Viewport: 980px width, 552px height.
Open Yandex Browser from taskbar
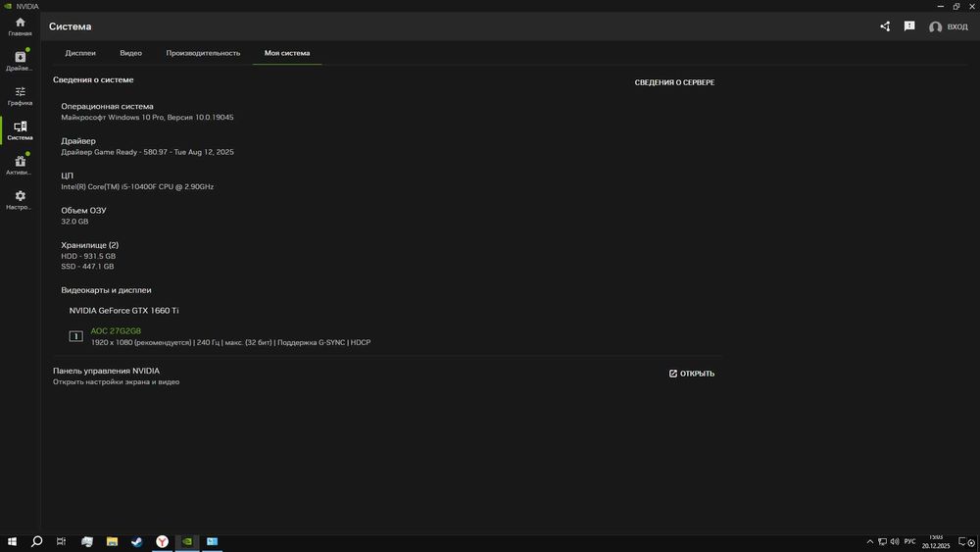(x=162, y=541)
